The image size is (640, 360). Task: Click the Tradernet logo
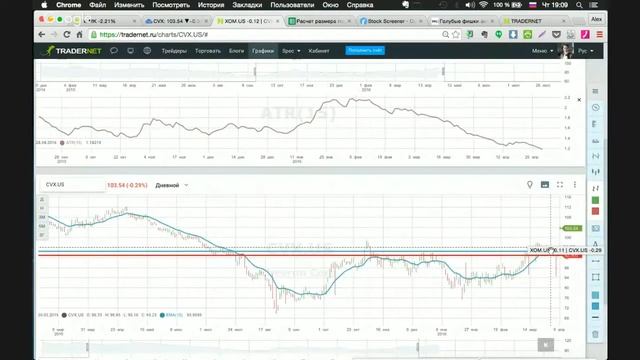(72, 51)
